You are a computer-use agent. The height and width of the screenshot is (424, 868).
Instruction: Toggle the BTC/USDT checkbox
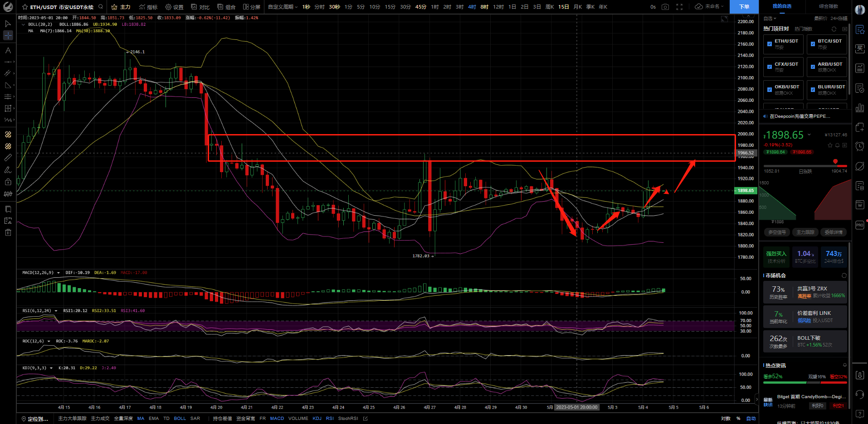tap(813, 44)
